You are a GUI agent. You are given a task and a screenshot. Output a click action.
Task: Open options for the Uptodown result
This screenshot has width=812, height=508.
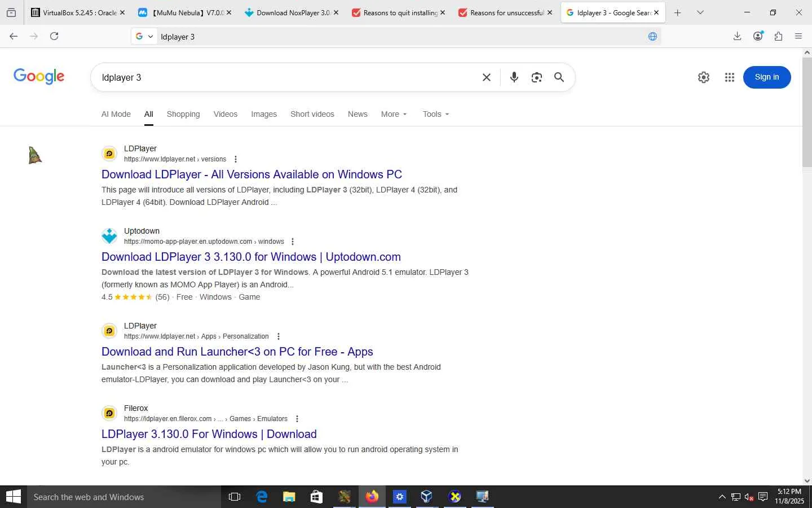pos(292,242)
